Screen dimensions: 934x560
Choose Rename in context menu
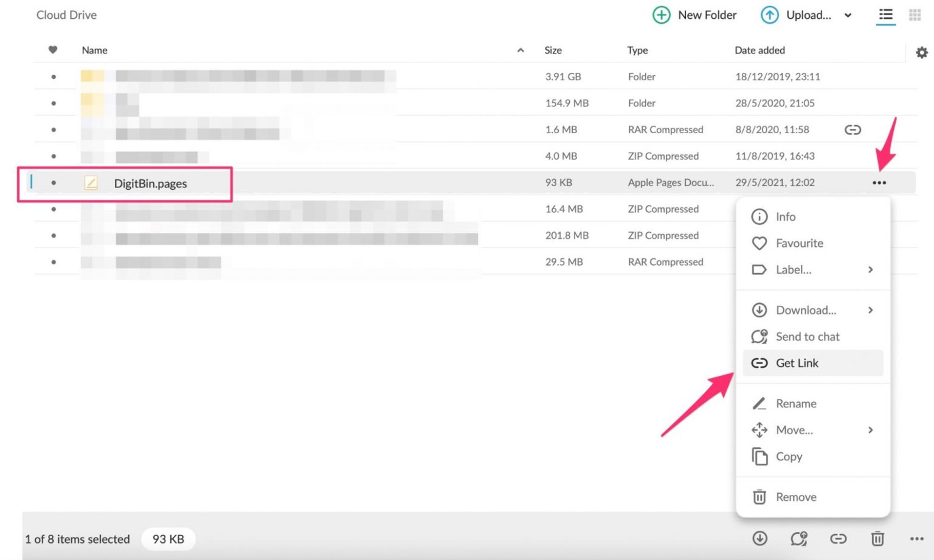coord(795,404)
